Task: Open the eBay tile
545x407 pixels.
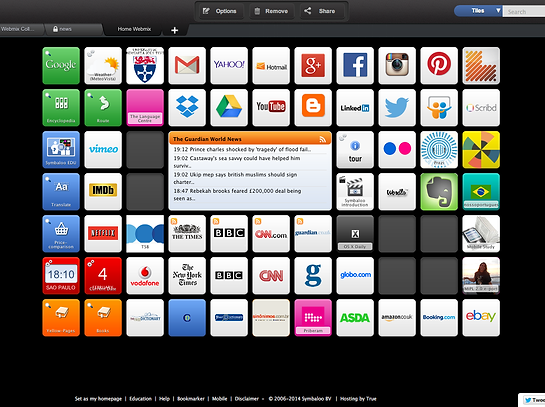Action: (481, 318)
